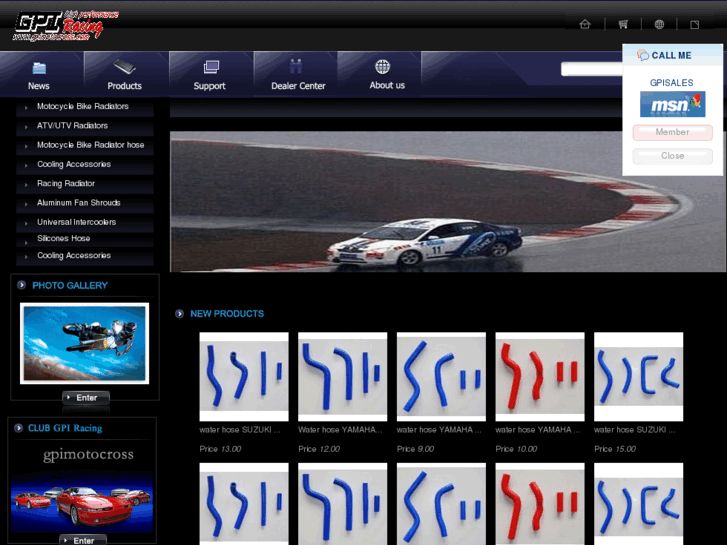
Task: Open the Products menu item
Action: (x=124, y=86)
